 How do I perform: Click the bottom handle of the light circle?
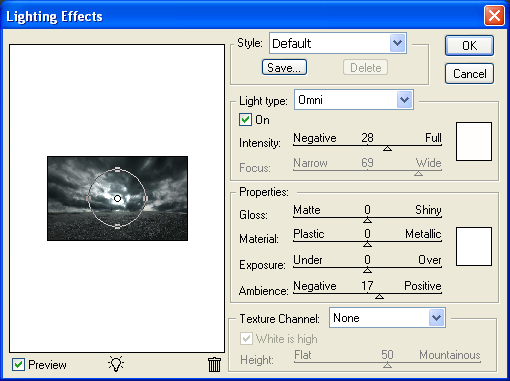point(117,227)
